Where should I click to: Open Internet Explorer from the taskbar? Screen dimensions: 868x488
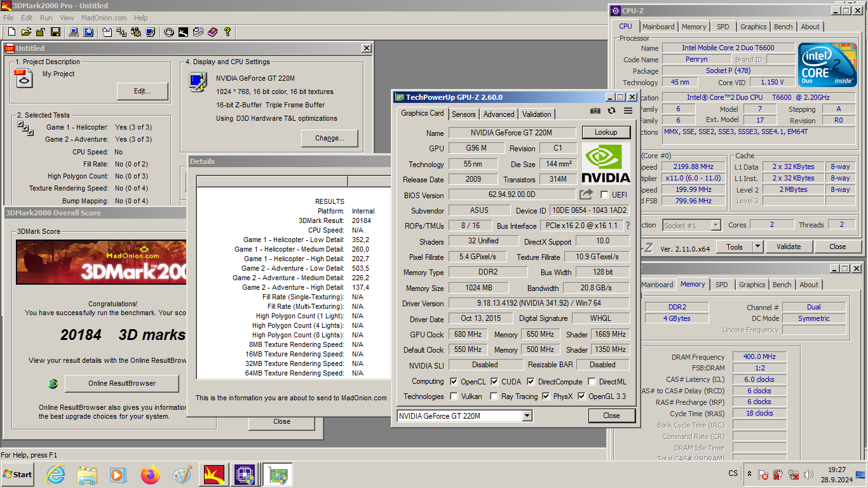pyautogui.click(x=56, y=475)
